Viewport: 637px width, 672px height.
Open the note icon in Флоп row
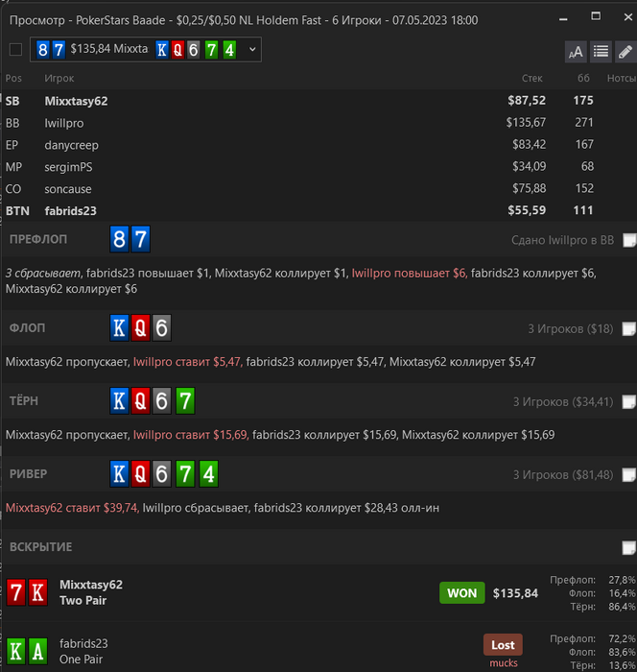(x=629, y=328)
